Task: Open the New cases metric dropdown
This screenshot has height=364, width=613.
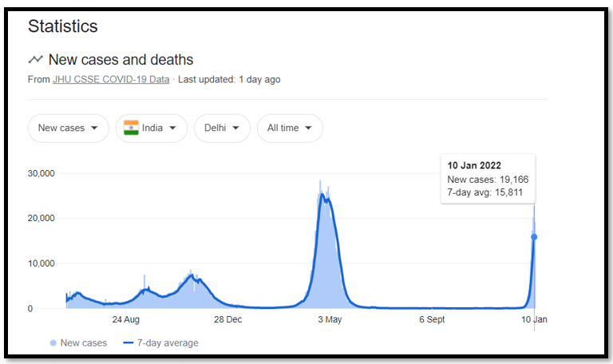Action: (69, 128)
